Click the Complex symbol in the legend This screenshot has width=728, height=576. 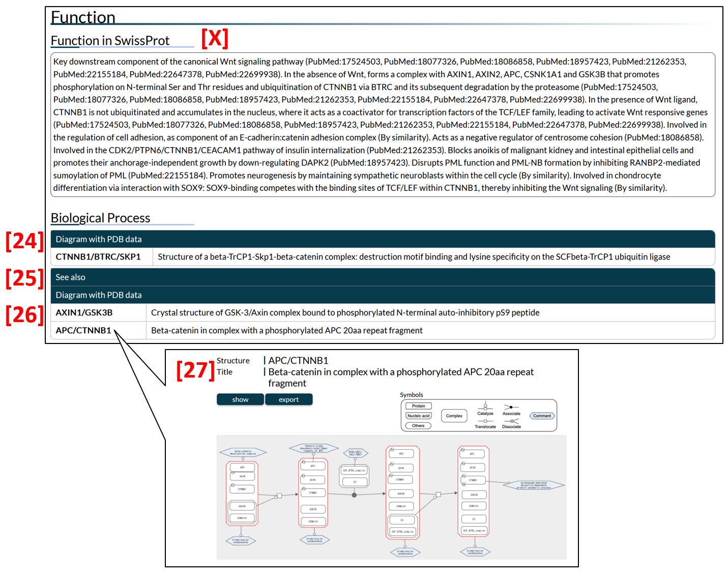point(454,416)
